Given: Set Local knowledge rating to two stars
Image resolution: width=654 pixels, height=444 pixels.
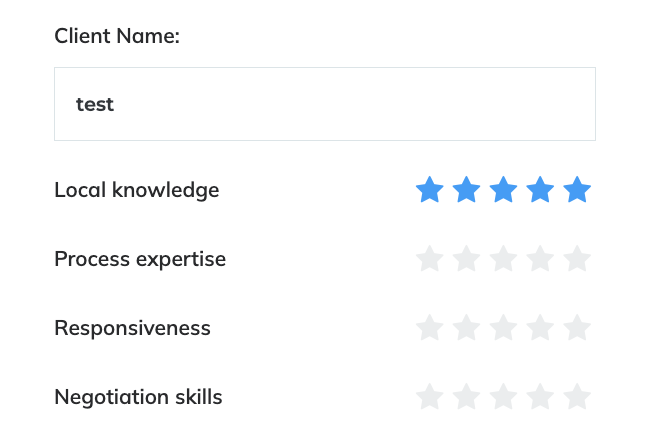Looking at the screenshot, I should click(466, 190).
